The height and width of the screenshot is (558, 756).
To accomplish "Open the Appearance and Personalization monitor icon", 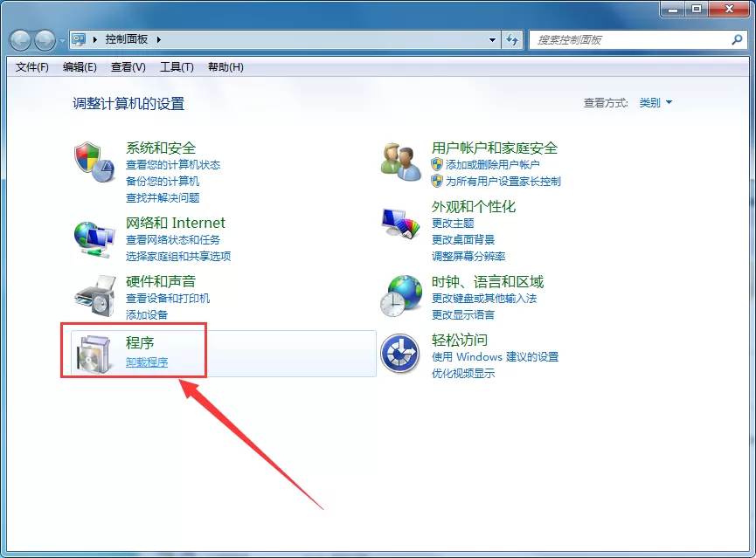I will (x=400, y=223).
